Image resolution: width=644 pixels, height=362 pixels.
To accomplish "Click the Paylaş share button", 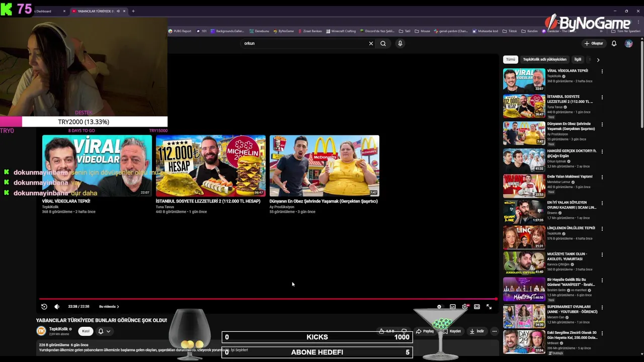I will (x=425, y=331).
